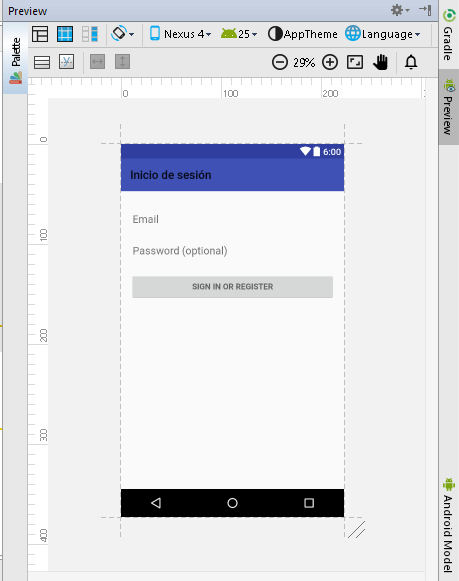Click the zoom to fit screen icon
The width and height of the screenshot is (459, 581).
pos(355,62)
